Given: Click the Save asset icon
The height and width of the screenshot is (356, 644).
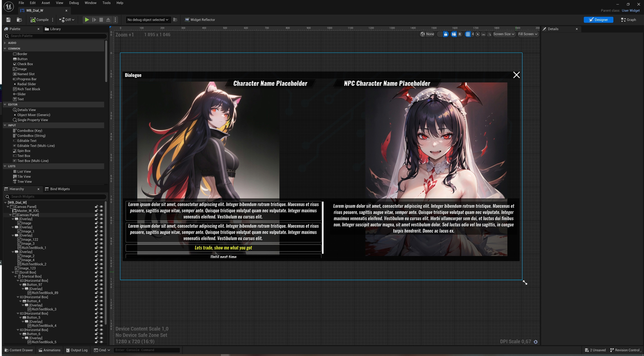Looking at the screenshot, I should pos(8,20).
